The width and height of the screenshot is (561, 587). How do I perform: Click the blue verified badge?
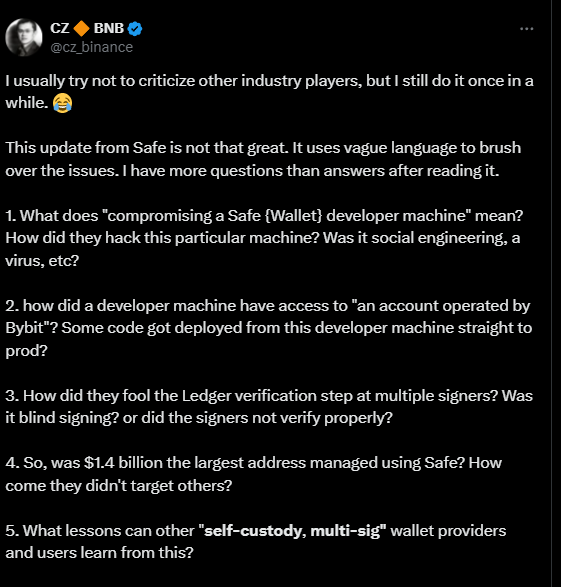click(x=135, y=28)
